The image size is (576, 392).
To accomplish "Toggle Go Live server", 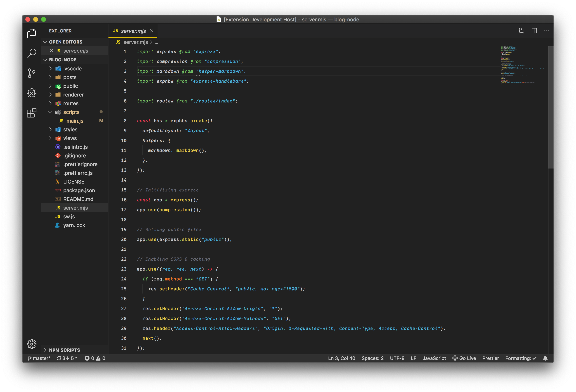I will pos(464,358).
